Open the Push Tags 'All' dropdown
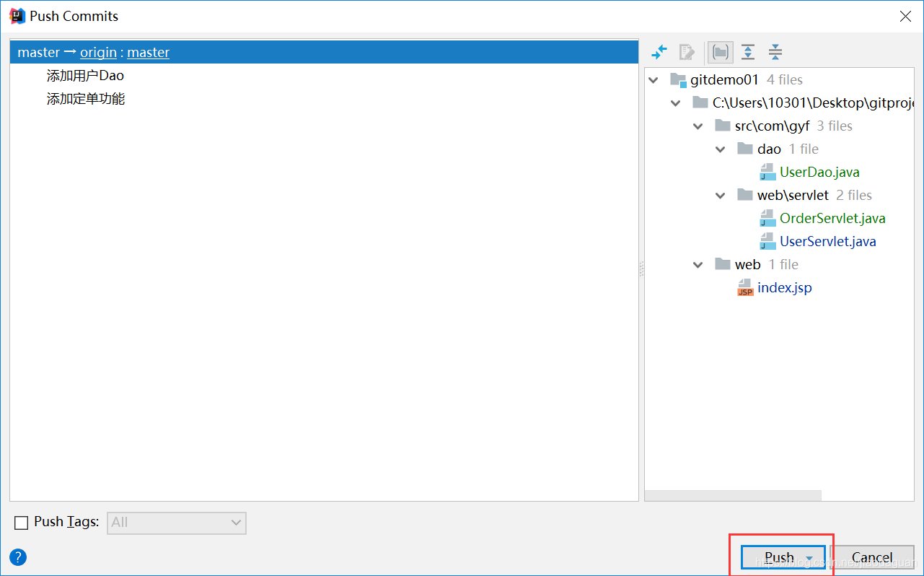Image resolution: width=924 pixels, height=576 pixels. click(177, 523)
